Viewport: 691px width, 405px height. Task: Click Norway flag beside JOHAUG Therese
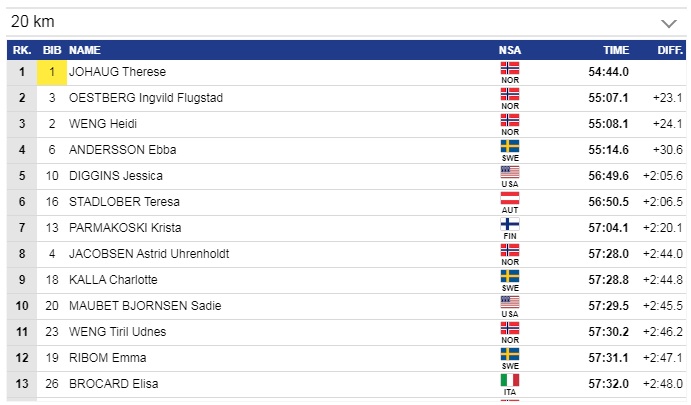pyautogui.click(x=509, y=68)
